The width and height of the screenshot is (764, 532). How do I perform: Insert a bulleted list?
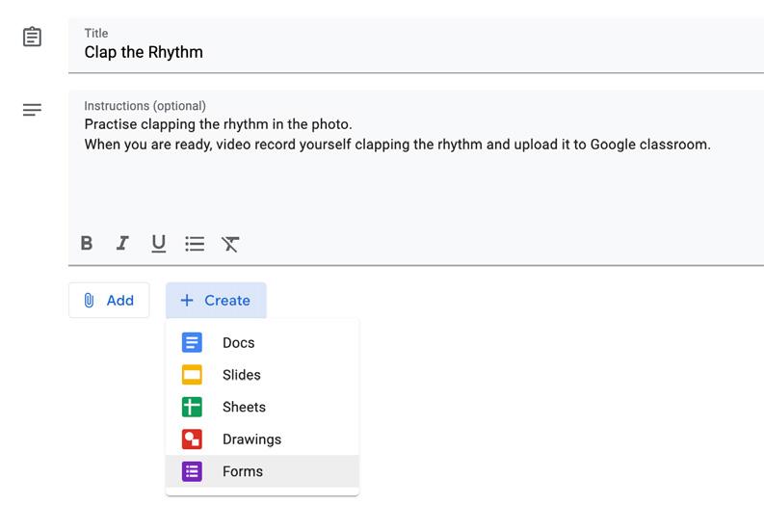(x=195, y=243)
